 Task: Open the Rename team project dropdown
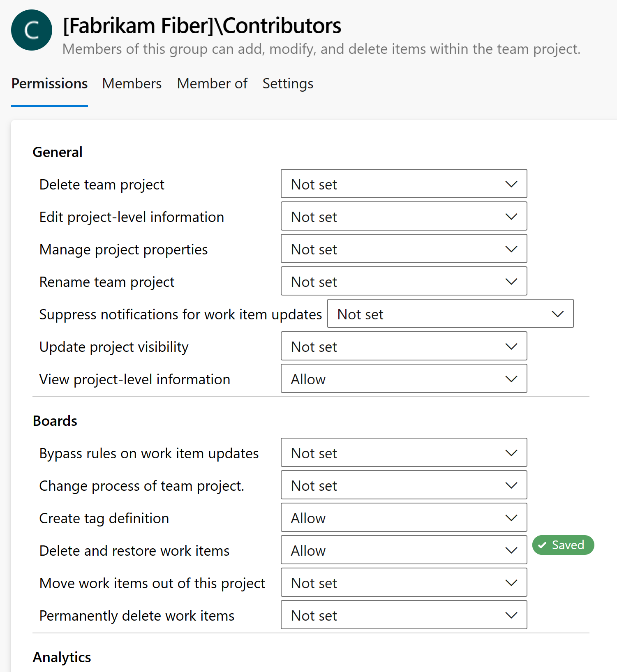403,281
